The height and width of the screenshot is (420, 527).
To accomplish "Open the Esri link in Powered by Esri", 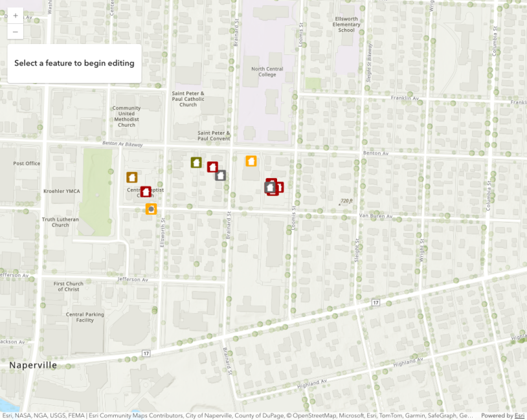I will click(519, 415).
